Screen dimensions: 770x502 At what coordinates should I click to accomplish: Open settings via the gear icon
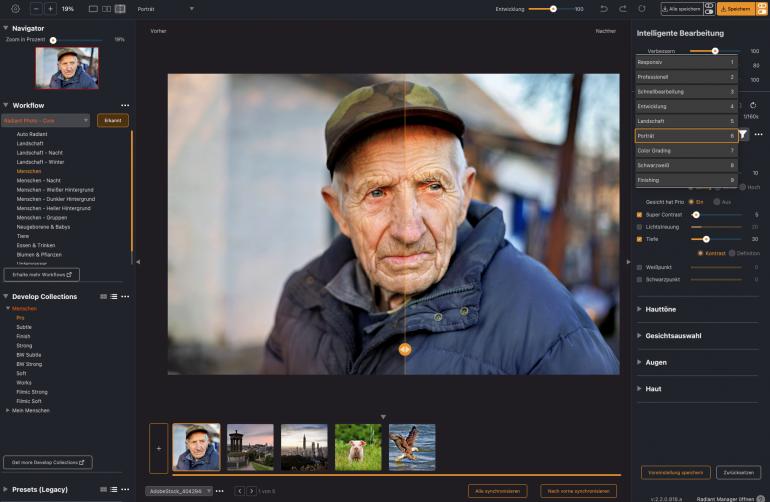(15, 8)
